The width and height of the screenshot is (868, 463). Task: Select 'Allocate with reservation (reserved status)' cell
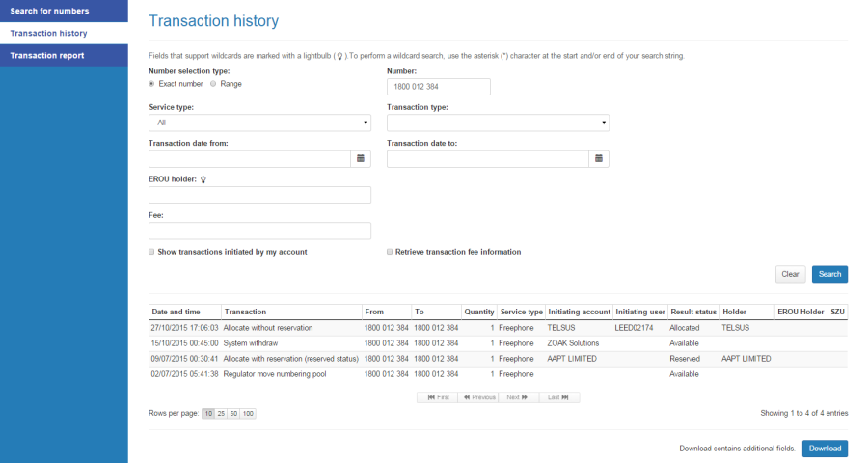pos(291,359)
